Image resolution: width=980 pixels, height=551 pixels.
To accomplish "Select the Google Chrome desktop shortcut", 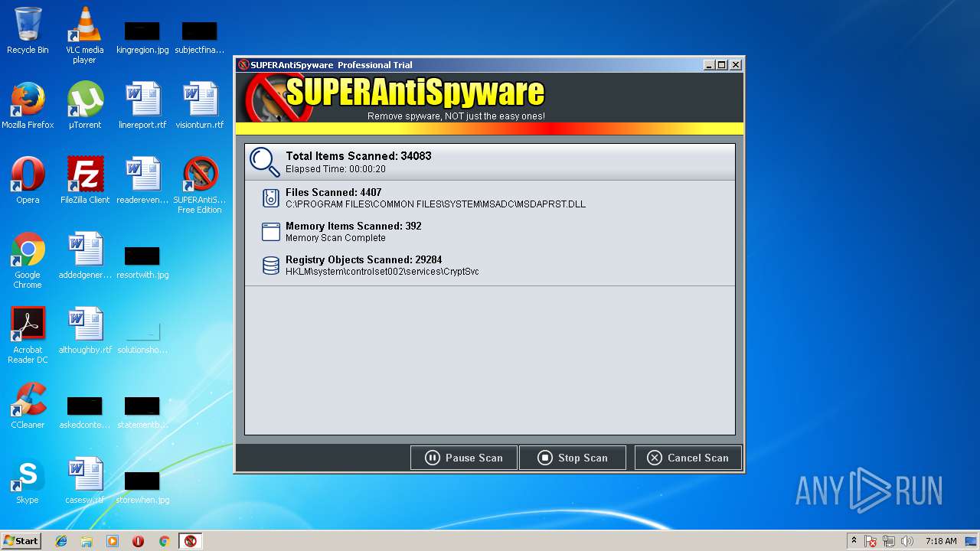I will pyautogui.click(x=28, y=260).
